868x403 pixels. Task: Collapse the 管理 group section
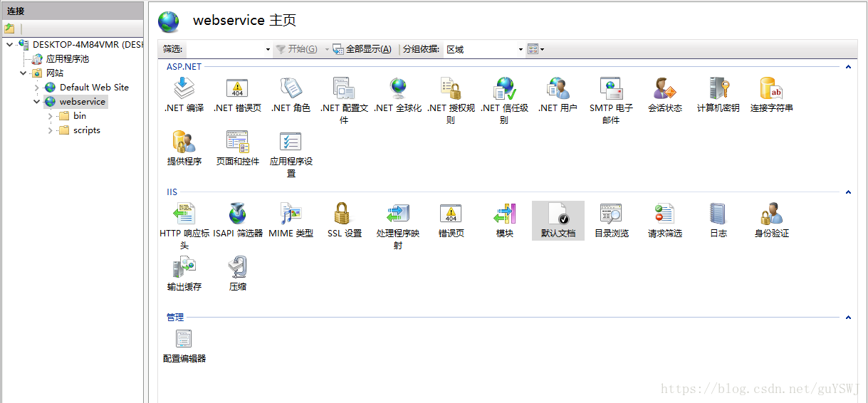848,318
